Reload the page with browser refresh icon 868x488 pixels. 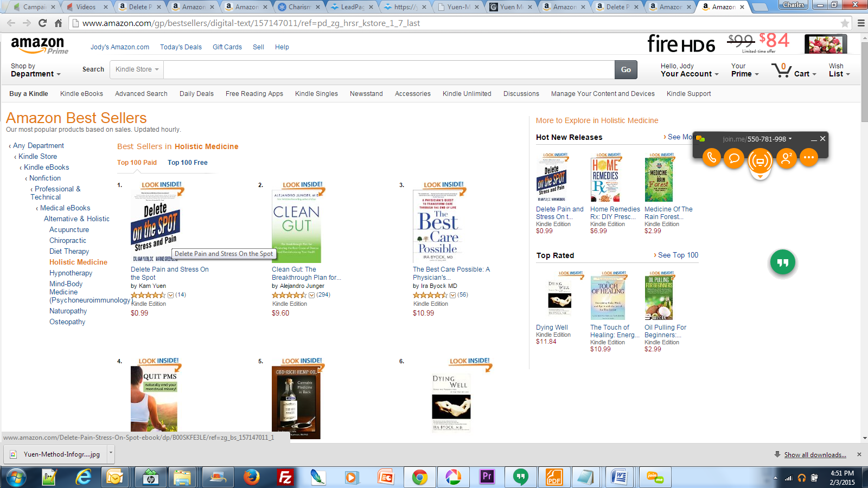coord(43,23)
